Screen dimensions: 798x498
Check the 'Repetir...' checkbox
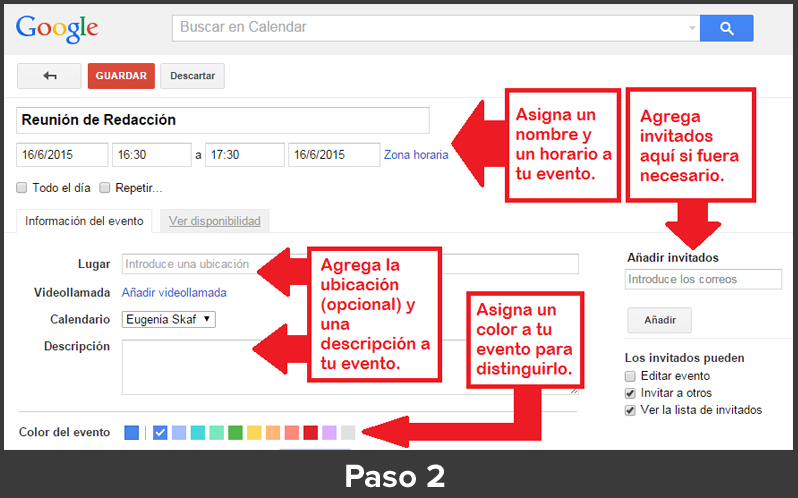(105, 187)
